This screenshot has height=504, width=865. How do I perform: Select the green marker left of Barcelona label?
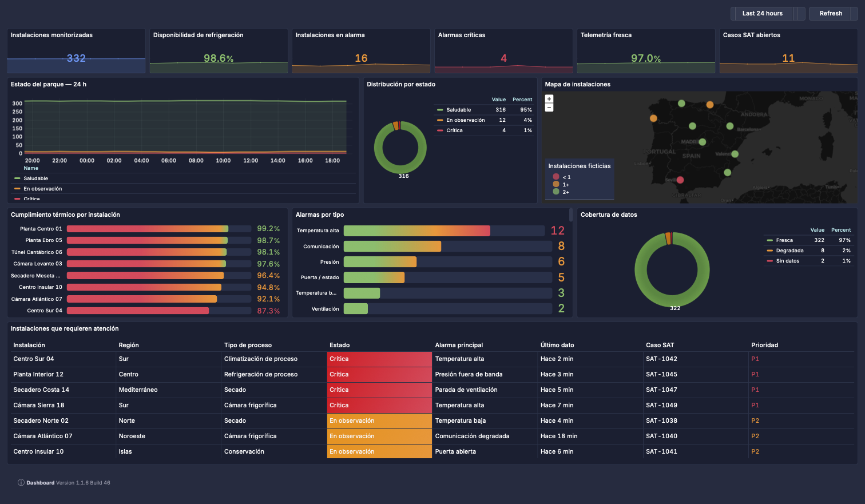pyautogui.click(x=730, y=126)
